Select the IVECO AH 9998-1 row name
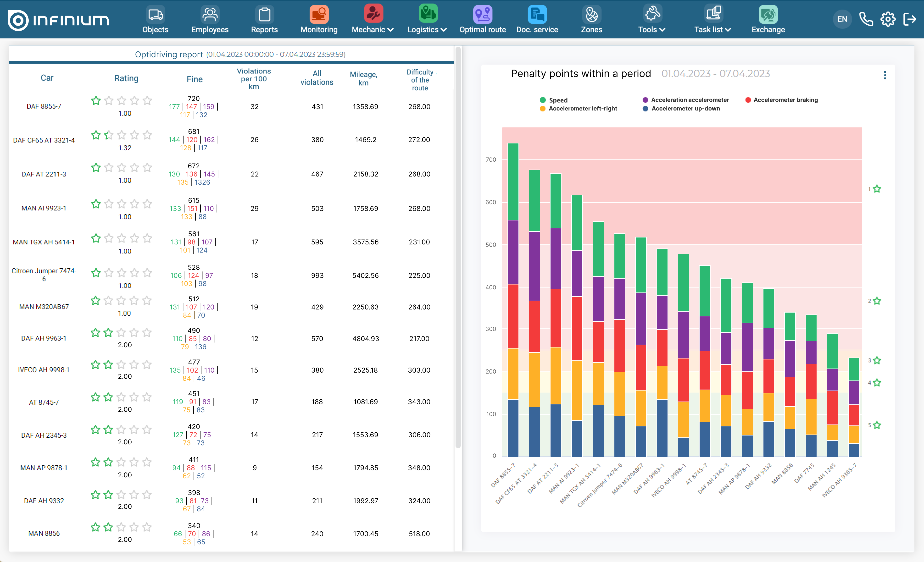 coord(44,370)
